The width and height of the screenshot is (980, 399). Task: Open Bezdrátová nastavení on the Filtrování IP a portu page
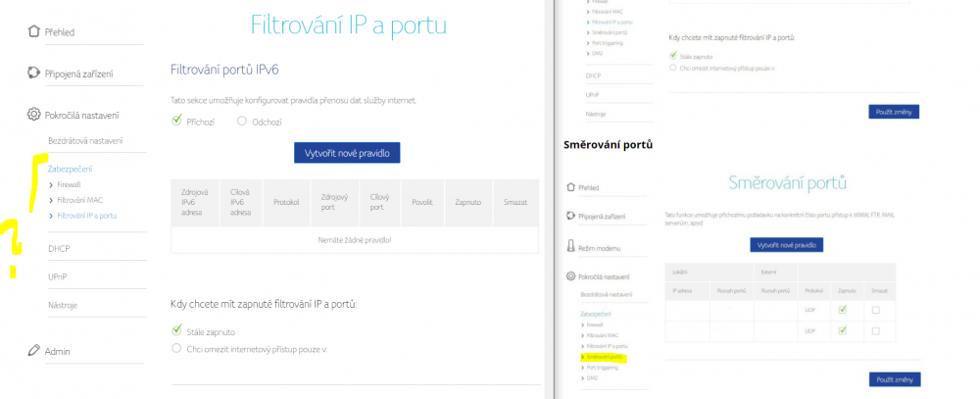(85, 140)
